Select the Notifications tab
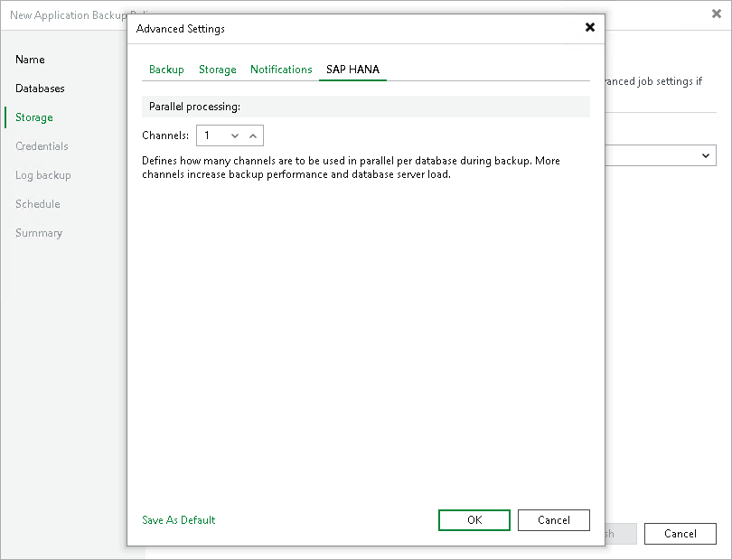The image size is (732, 560). (281, 69)
